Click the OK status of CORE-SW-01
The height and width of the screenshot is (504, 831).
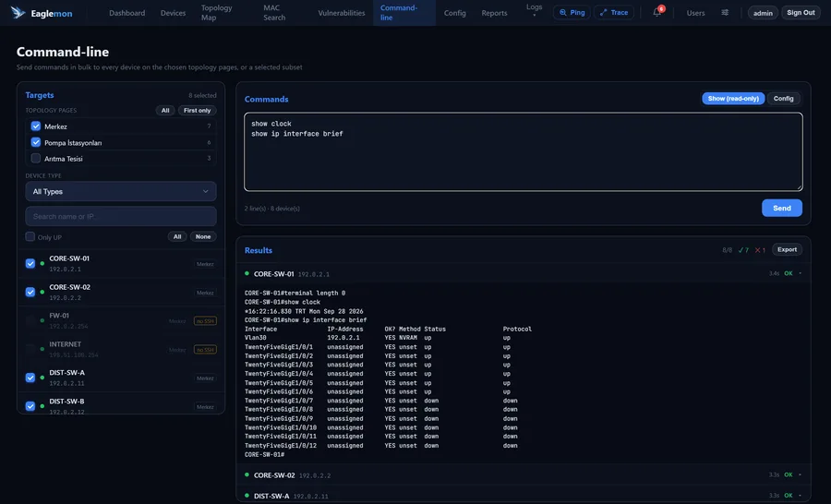[x=789, y=273]
